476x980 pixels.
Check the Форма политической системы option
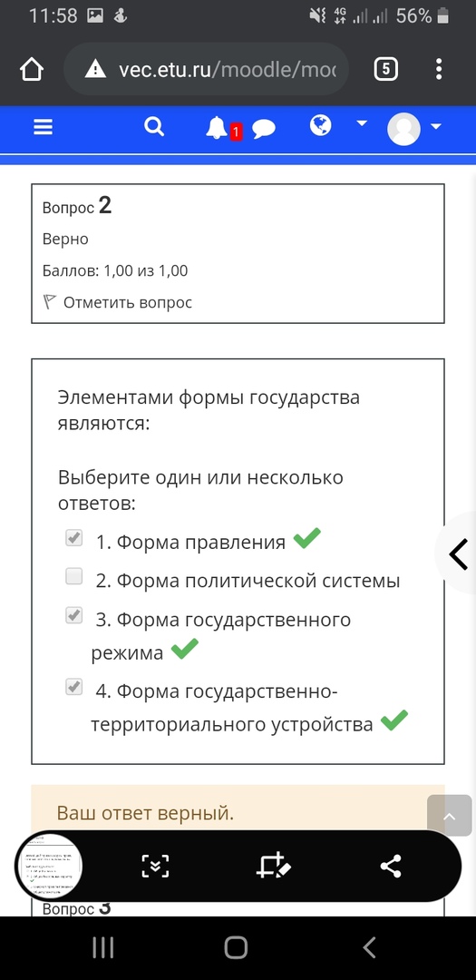74,577
